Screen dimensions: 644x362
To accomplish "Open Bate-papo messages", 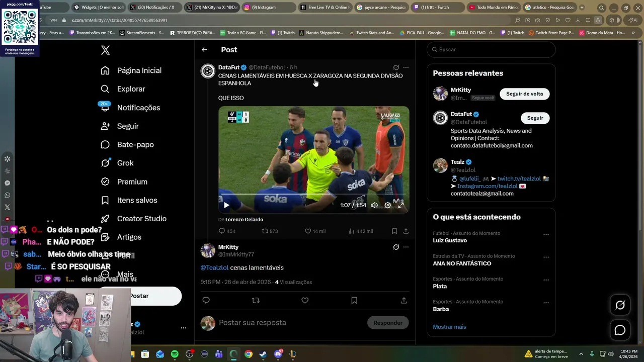I will tap(127, 145).
